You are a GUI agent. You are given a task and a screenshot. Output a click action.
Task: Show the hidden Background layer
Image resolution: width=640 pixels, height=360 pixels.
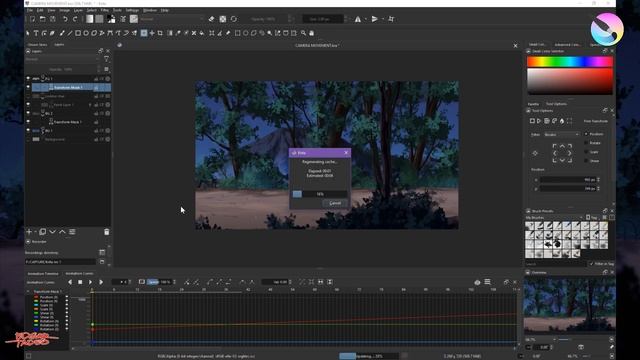pos(28,139)
